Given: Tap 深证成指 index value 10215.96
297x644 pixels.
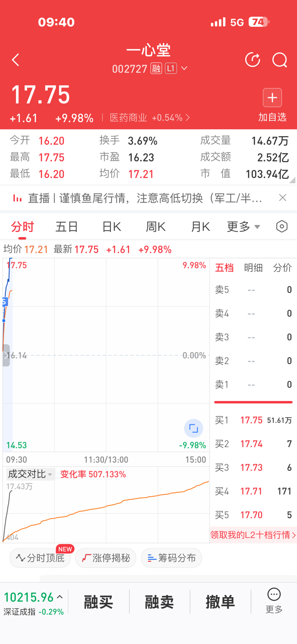Looking at the screenshot, I should click(29, 598).
